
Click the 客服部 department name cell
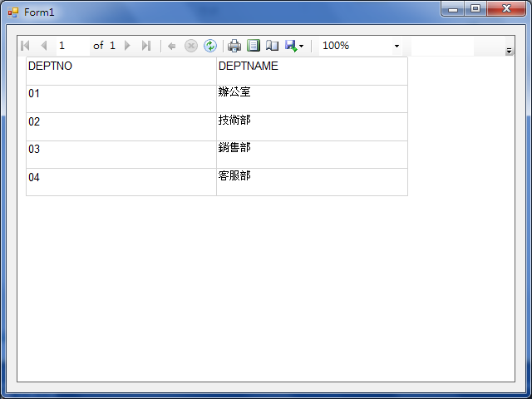[313, 182]
